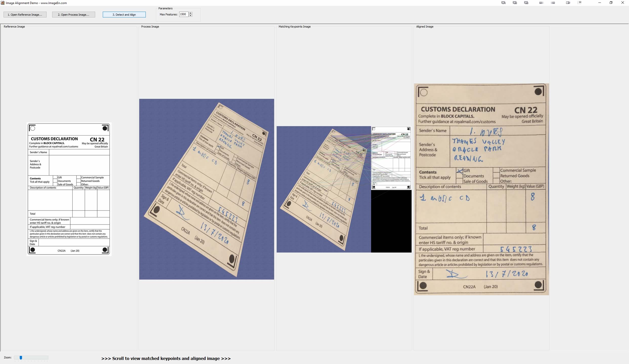Decrease Max Features with the down arrow
This screenshot has width=629, height=364.
191,16
